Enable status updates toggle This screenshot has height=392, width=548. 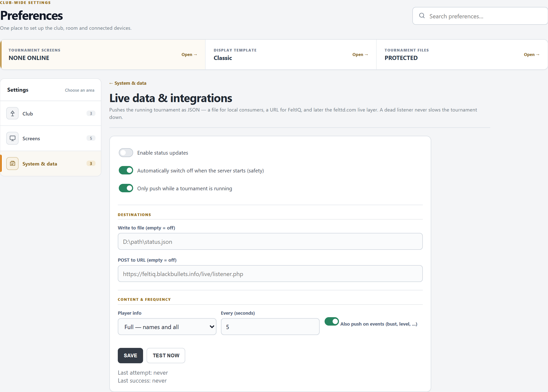[x=126, y=153]
